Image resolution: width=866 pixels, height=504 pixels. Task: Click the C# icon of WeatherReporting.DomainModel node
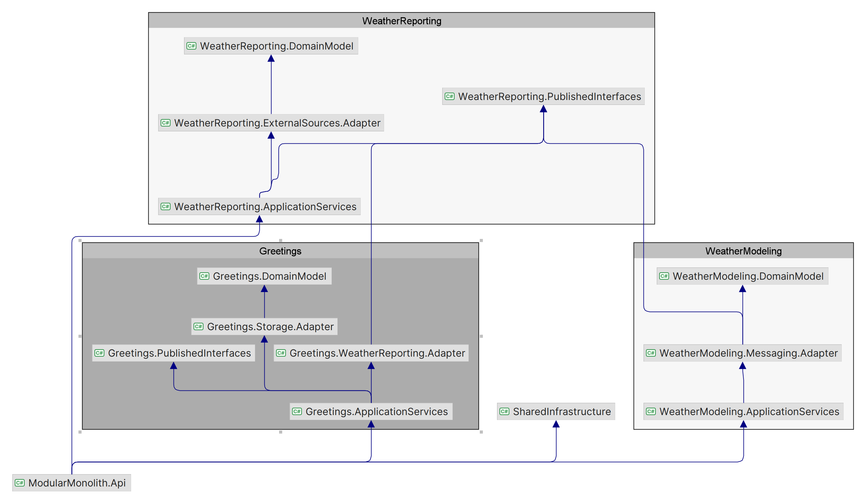[191, 46]
